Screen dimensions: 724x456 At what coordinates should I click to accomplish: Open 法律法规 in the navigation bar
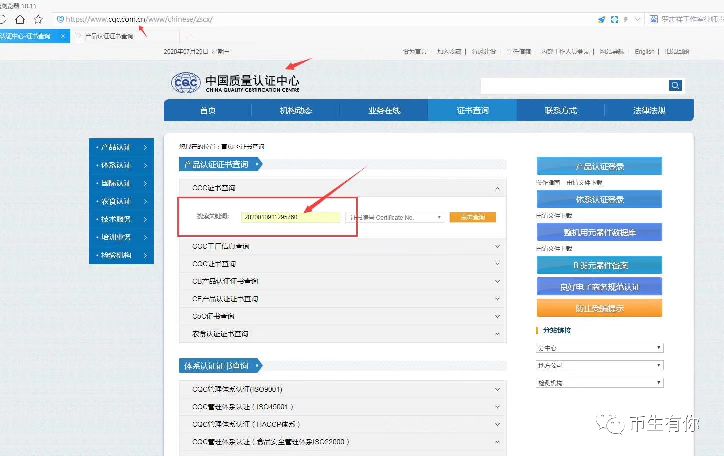(649, 110)
